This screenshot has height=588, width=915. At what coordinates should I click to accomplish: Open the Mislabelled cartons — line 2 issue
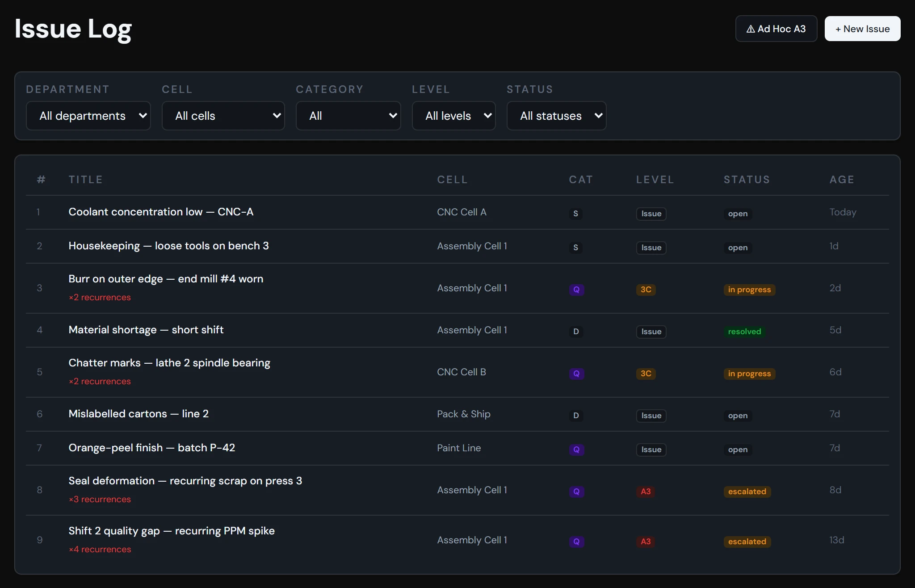tap(139, 414)
